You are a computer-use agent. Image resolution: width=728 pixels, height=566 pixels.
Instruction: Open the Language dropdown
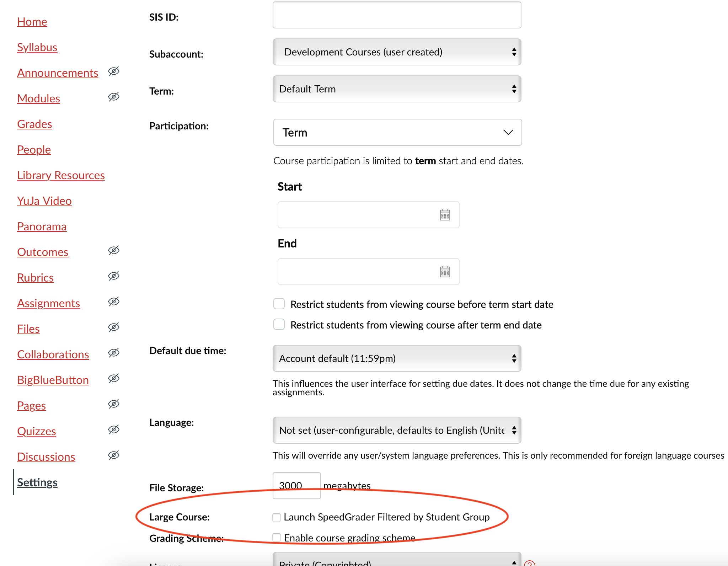point(397,430)
